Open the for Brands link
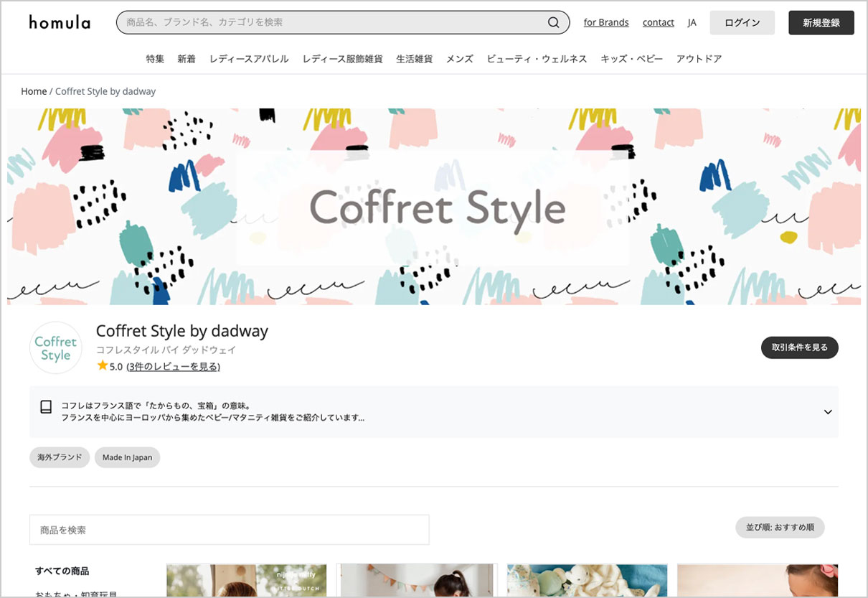The height and width of the screenshot is (598, 868). [606, 22]
